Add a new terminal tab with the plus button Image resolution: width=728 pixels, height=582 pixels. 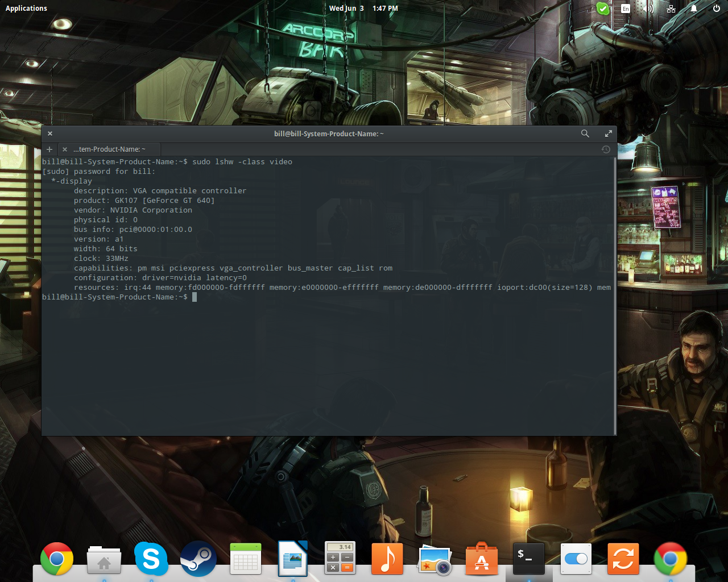[49, 149]
